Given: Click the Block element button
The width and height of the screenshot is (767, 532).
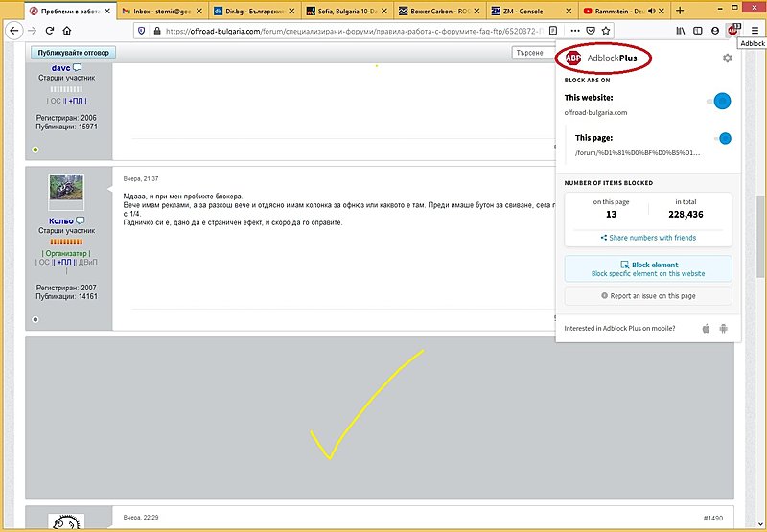Looking at the screenshot, I should [648, 268].
